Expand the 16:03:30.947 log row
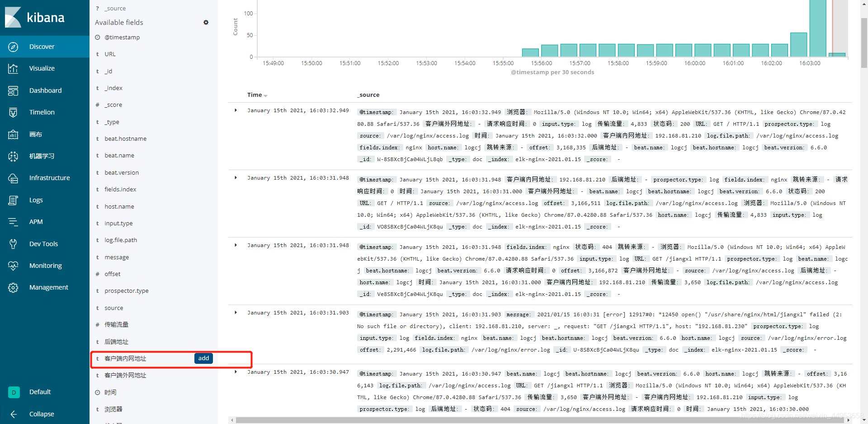This screenshot has height=424, width=868. click(236, 372)
